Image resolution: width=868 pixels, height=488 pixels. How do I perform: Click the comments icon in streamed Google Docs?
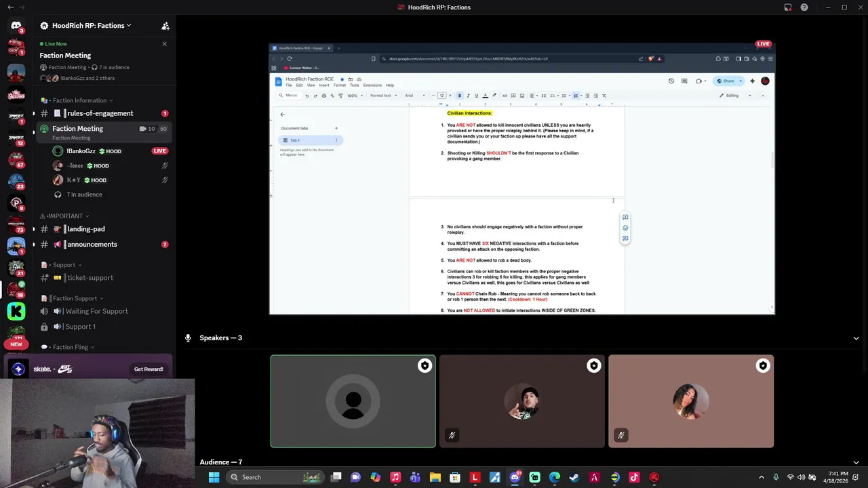[685, 81]
